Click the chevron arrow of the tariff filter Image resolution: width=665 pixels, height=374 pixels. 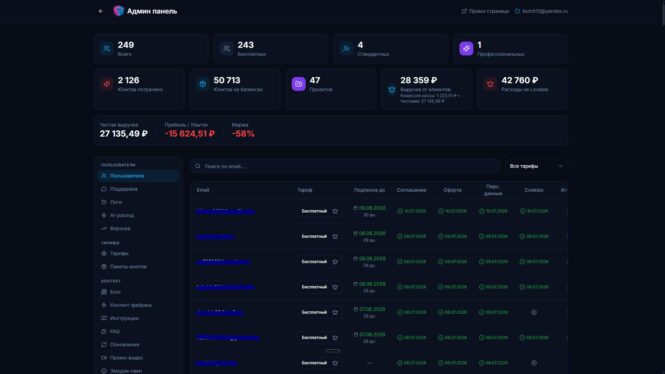tap(560, 166)
